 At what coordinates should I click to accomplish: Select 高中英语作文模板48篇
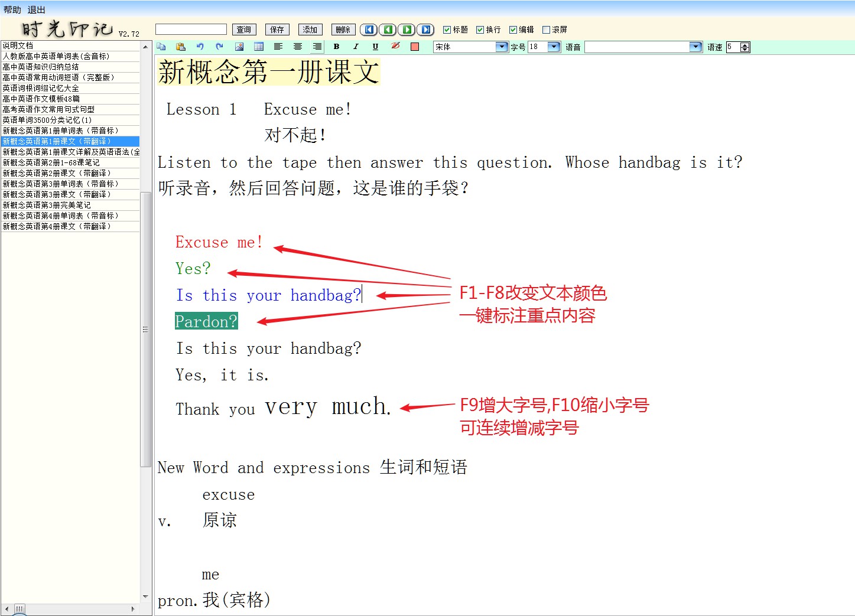[70, 99]
